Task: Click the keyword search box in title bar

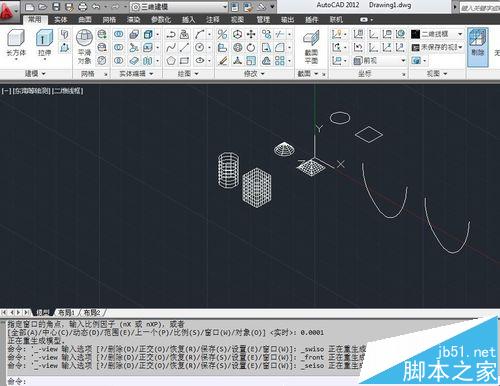Action: click(x=480, y=7)
